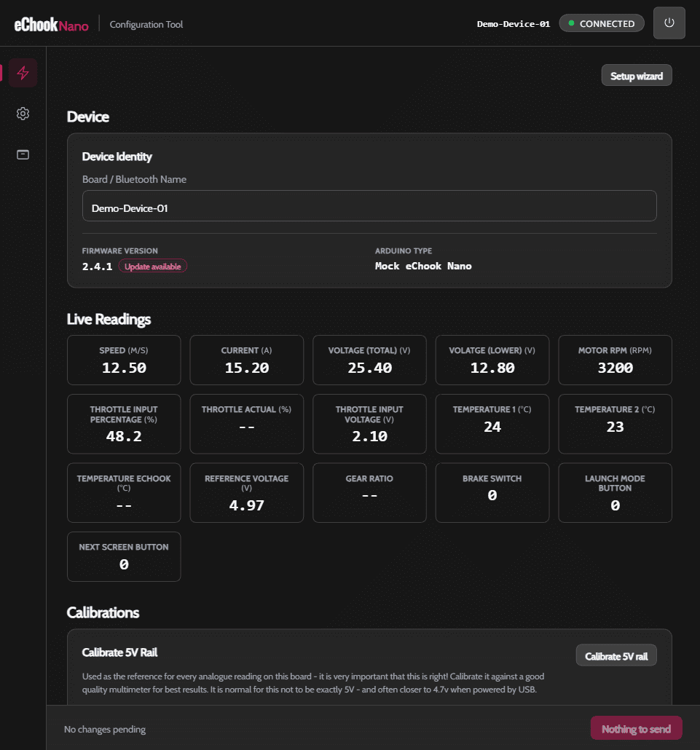Image resolution: width=700 pixels, height=750 pixels.
Task: Click the CONNECTED status pill
Action: pos(602,23)
